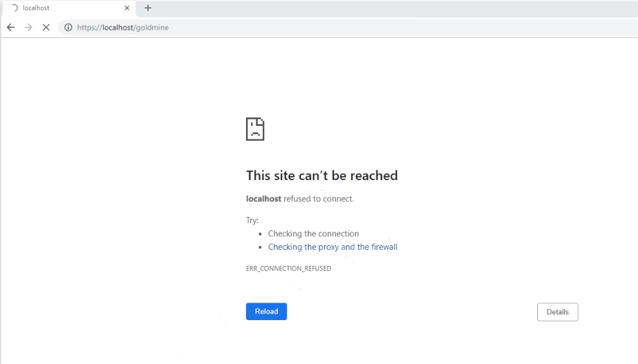View site information icon in address bar
Image resolution: width=638 pixels, height=364 pixels.
pyautogui.click(x=68, y=28)
